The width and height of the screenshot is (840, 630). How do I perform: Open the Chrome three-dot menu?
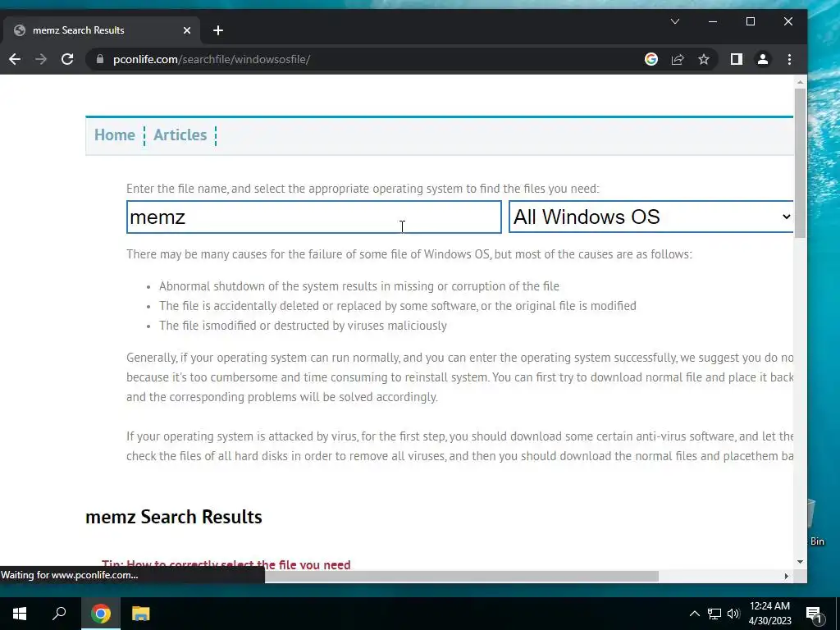coord(789,59)
